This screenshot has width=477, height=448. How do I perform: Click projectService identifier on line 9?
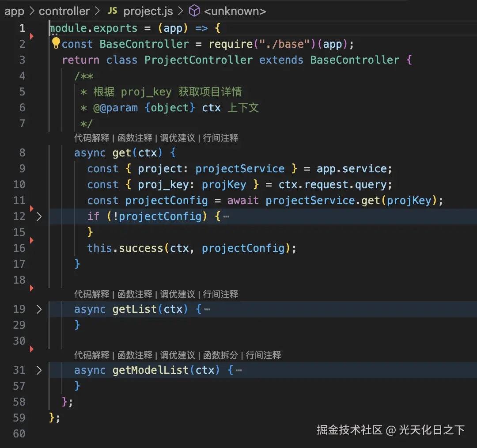(x=240, y=169)
